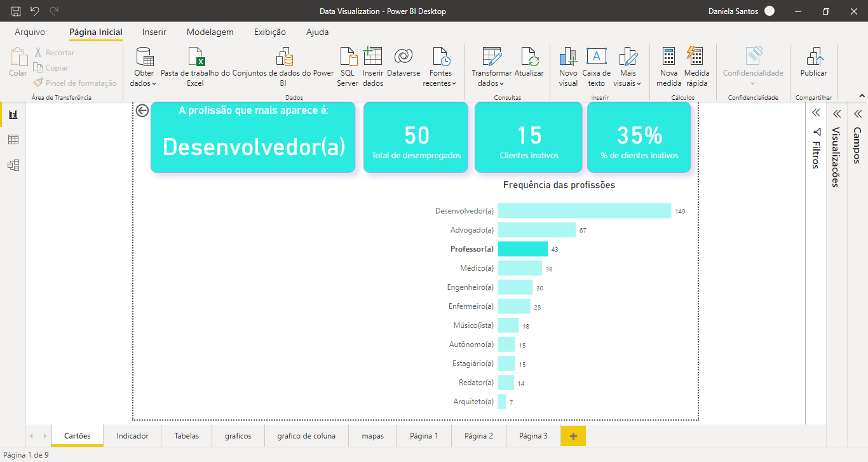
Task: Switch to Página 3 page tab
Action: coord(533,436)
